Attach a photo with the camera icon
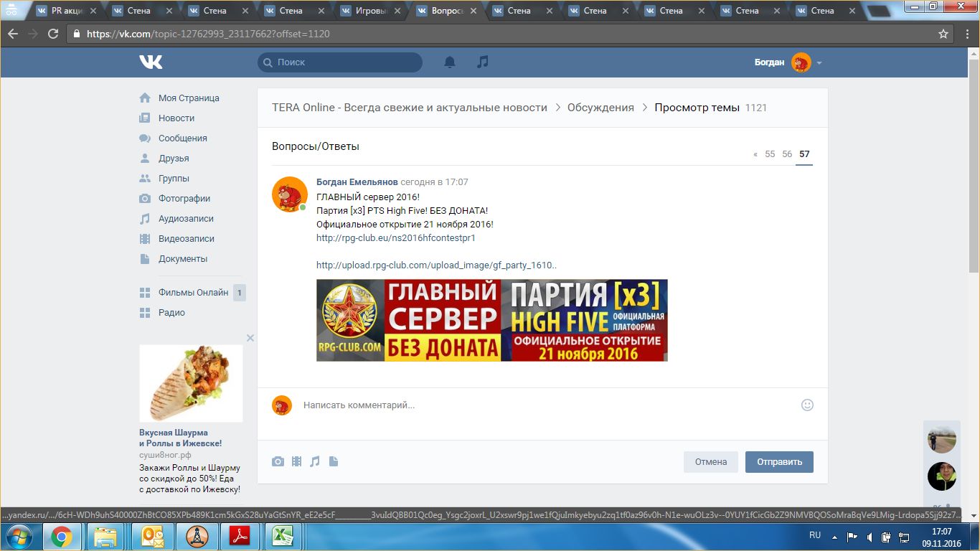This screenshot has width=980, height=551. coord(278,461)
